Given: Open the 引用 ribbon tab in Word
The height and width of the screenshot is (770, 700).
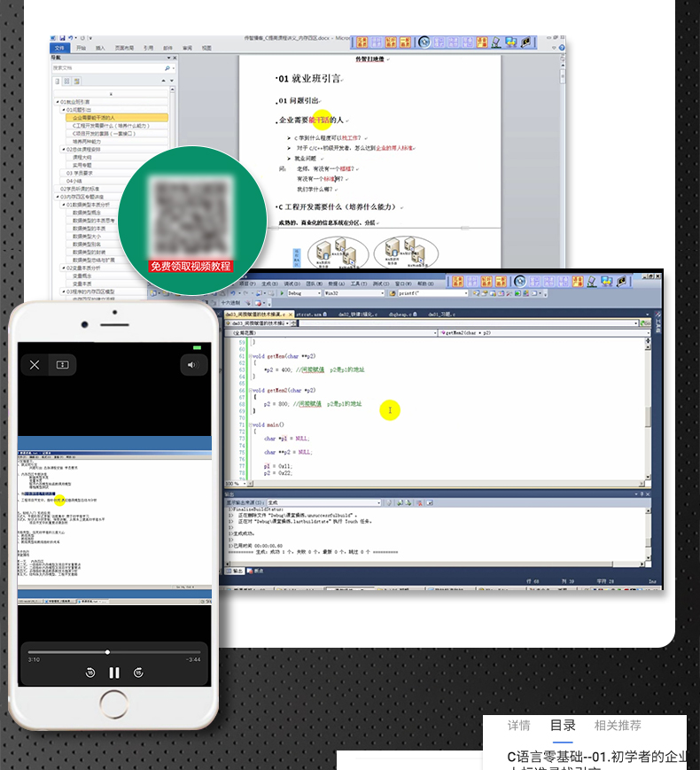Looking at the screenshot, I should point(148,48).
